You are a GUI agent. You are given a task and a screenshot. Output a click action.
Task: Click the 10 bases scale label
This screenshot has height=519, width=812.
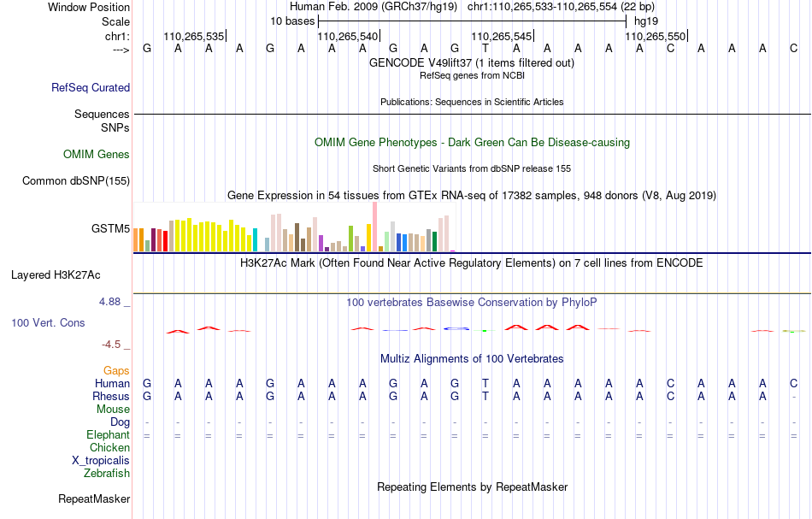[x=292, y=21]
